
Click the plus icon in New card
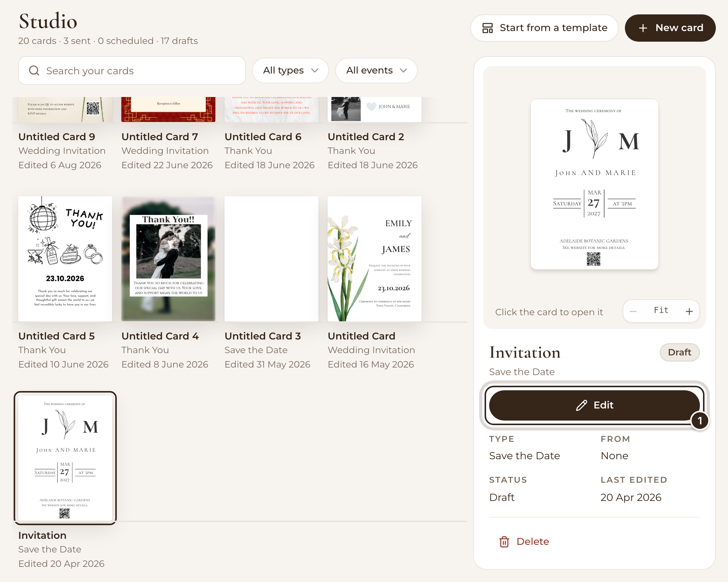[x=643, y=28]
